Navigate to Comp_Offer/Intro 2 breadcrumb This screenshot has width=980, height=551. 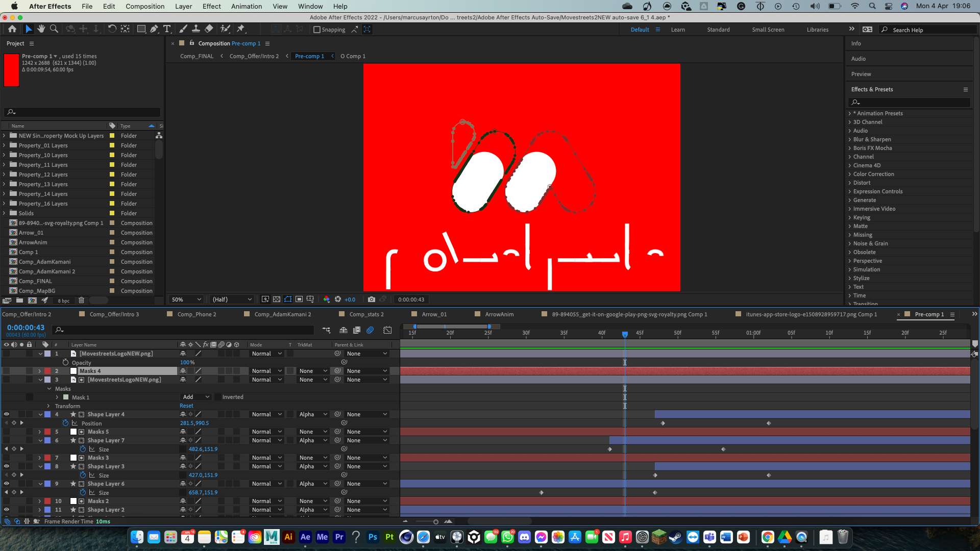254,56
